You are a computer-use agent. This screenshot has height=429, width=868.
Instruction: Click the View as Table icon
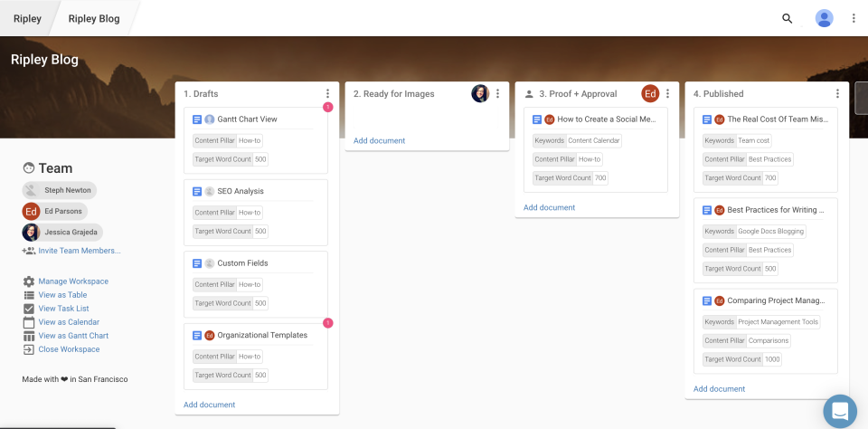pyautogui.click(x=29, y=295)
